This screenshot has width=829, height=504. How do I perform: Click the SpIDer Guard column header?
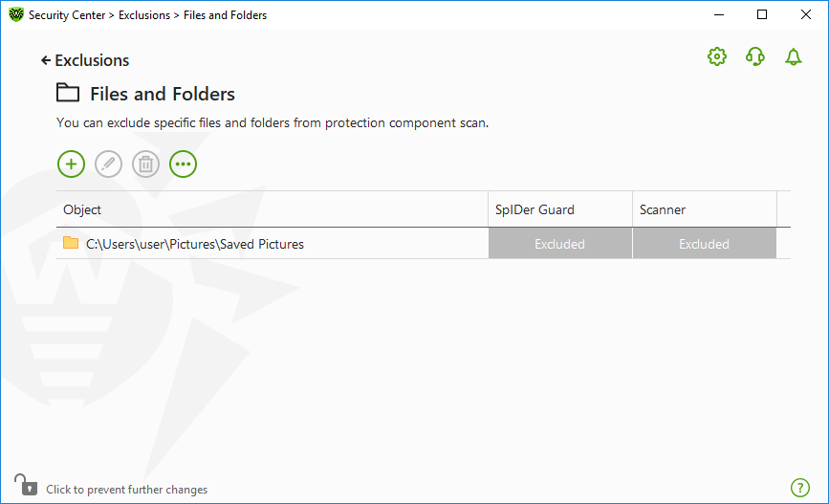pyautogui.click(x=560, y=209)
